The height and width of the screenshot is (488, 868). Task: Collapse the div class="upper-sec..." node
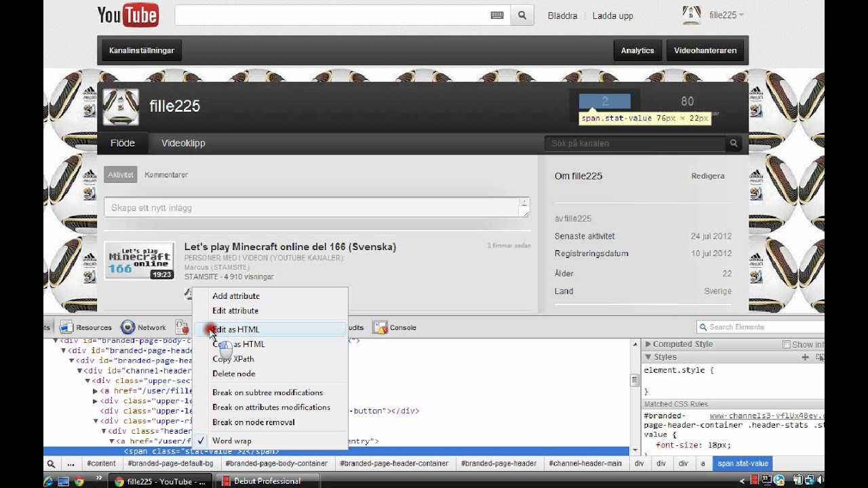click(87, 381)
